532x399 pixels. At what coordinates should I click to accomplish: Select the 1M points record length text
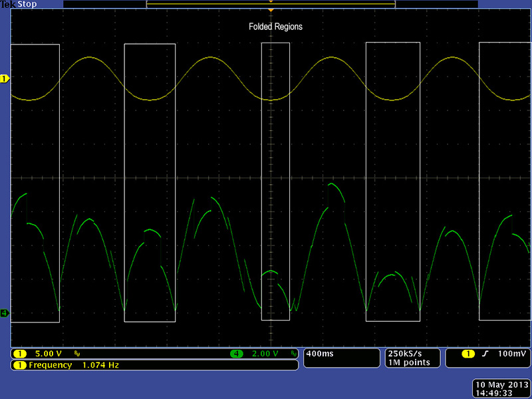pos(410,362)
